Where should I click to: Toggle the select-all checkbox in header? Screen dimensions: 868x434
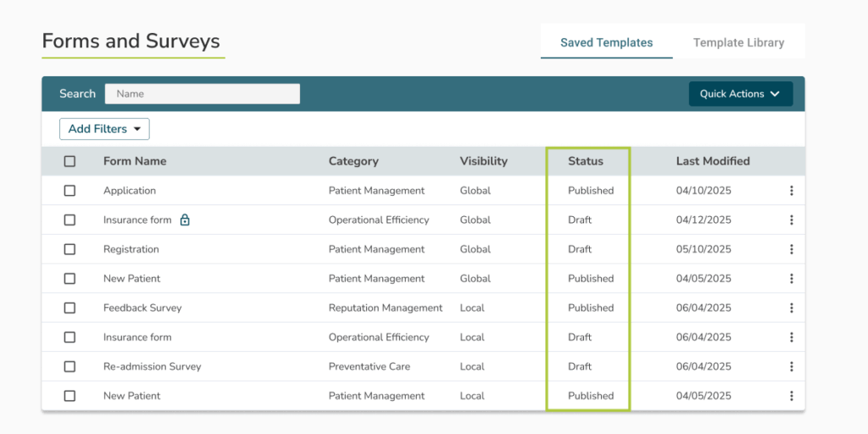pos(70,161)
